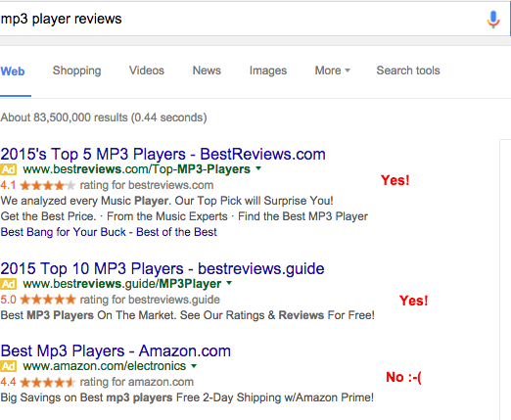
Task: Click the Ad badge beside bestreviews.com URL
Action: [x=9, y=169]
